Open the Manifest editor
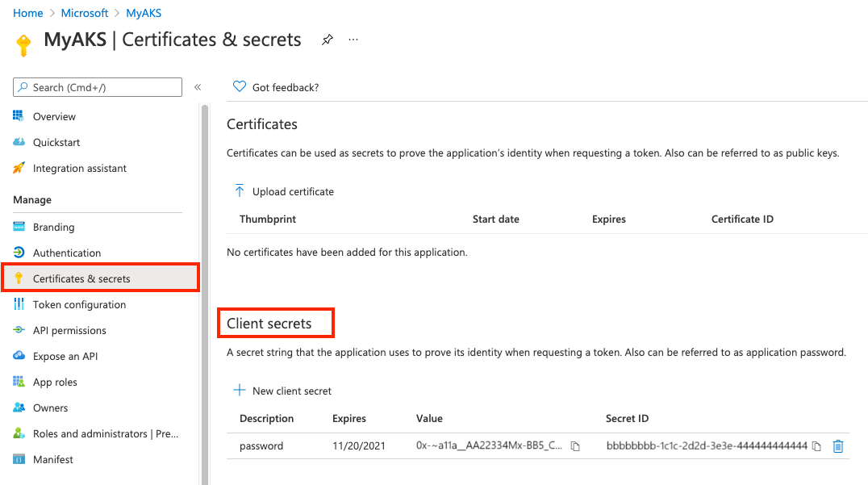 [53, 459]
